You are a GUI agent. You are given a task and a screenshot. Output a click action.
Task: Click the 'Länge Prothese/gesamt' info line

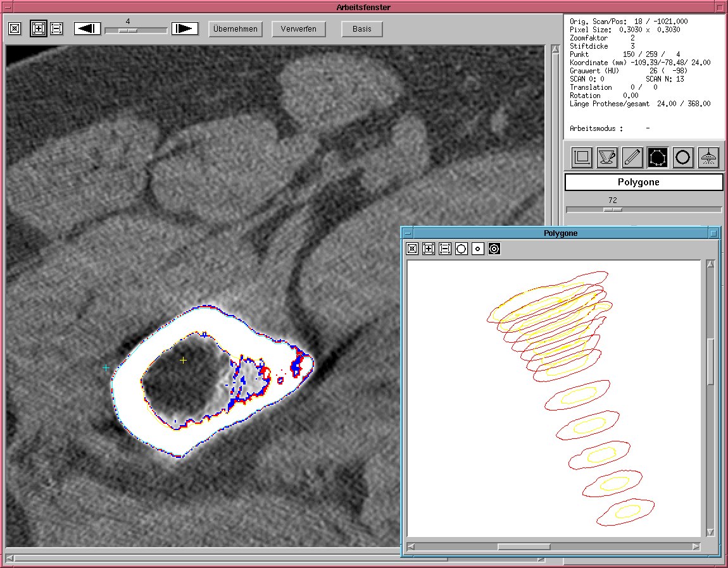640,104
